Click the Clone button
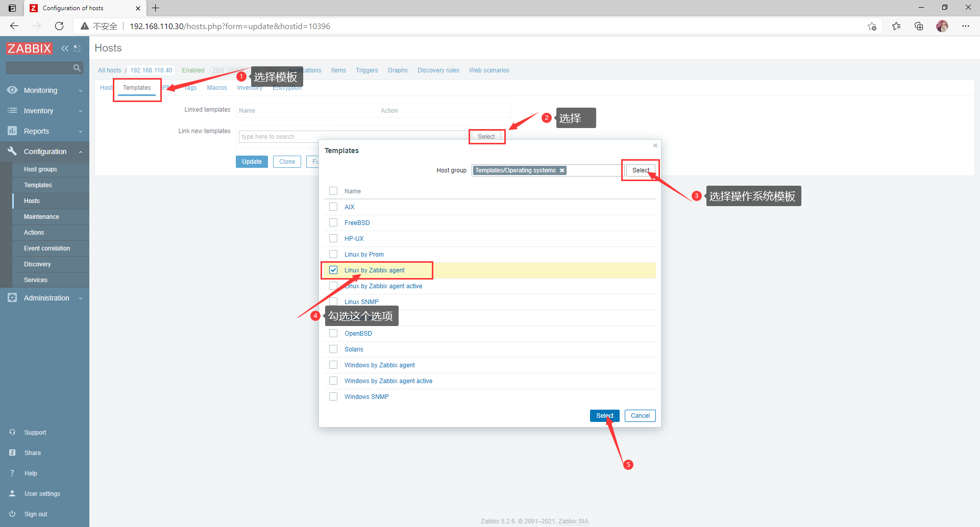 point(287,162)
